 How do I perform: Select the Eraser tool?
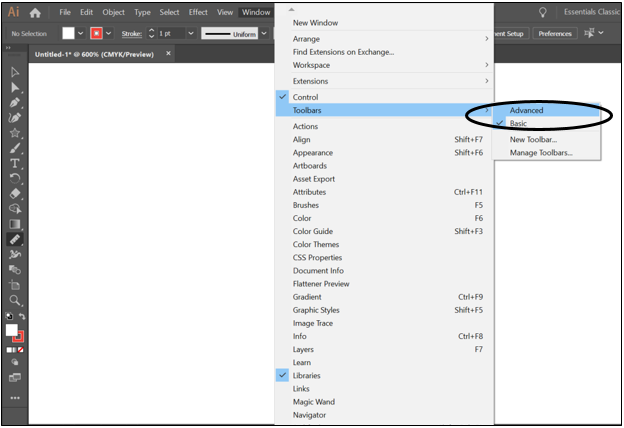point(15,193)
